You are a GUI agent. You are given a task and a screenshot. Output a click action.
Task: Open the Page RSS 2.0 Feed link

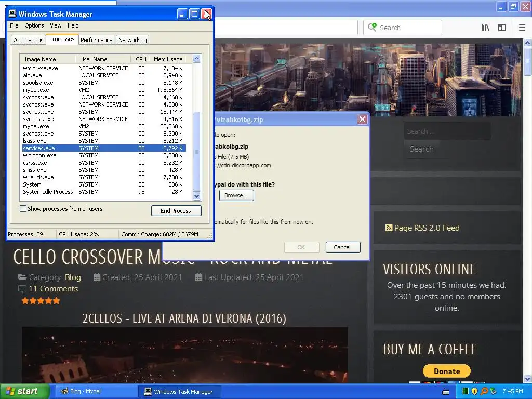pos(427,228)
